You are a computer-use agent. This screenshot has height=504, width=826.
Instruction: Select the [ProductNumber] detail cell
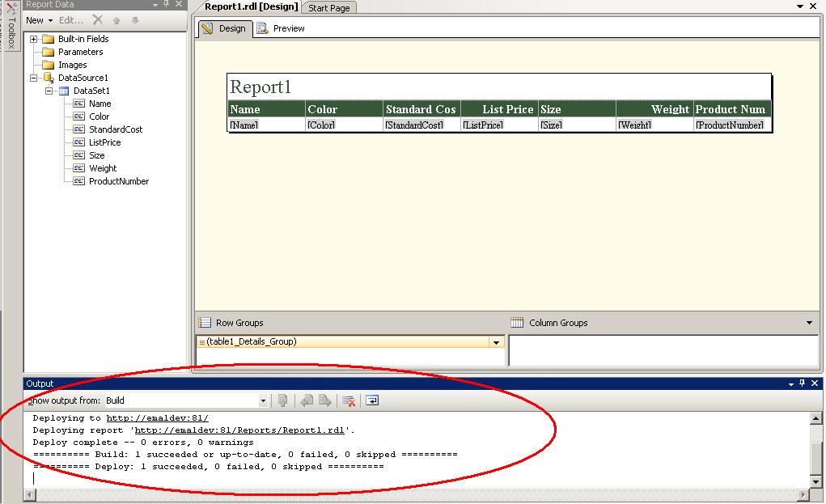point(732,125)
